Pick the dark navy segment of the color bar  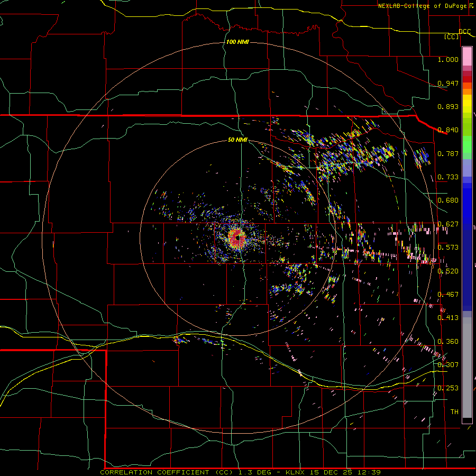click(467, 267)
